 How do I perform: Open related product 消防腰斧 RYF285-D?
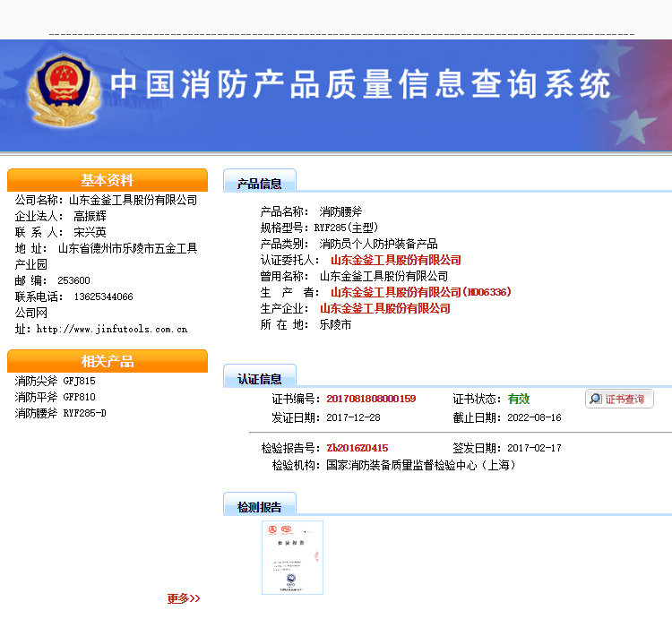coord(60,413)
